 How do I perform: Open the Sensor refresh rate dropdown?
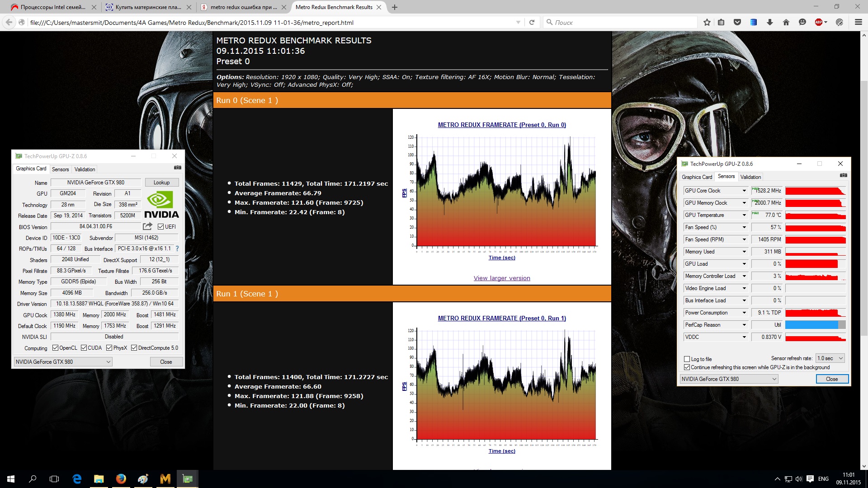pos(830,358)
